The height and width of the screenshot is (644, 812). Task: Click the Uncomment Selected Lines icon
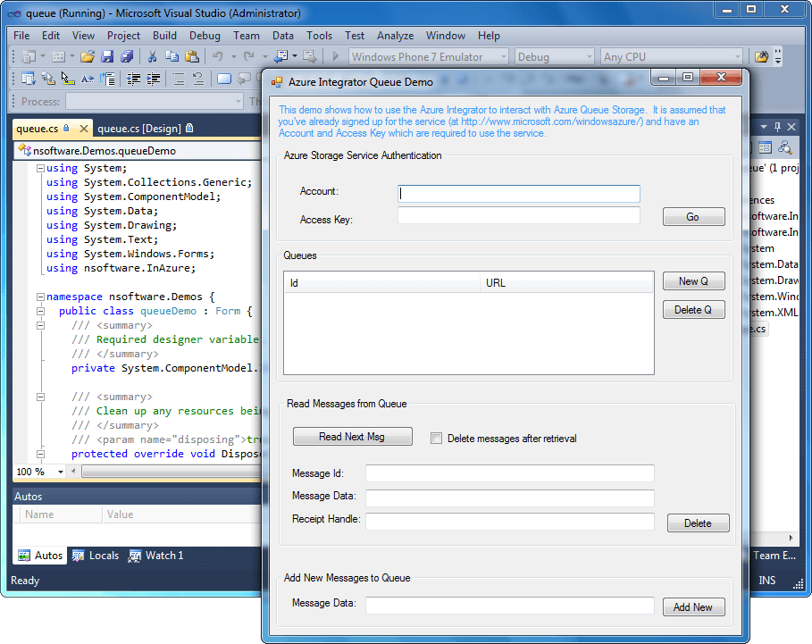pyautogui.click(x=197, y=79)
